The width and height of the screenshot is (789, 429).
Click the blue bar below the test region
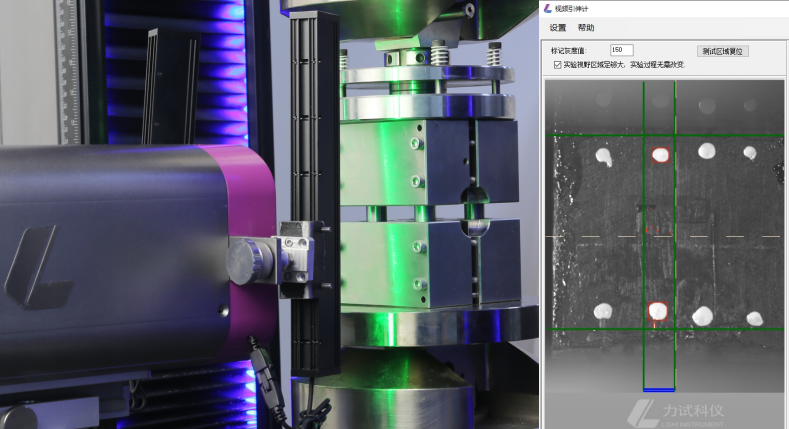pos(659,388)
